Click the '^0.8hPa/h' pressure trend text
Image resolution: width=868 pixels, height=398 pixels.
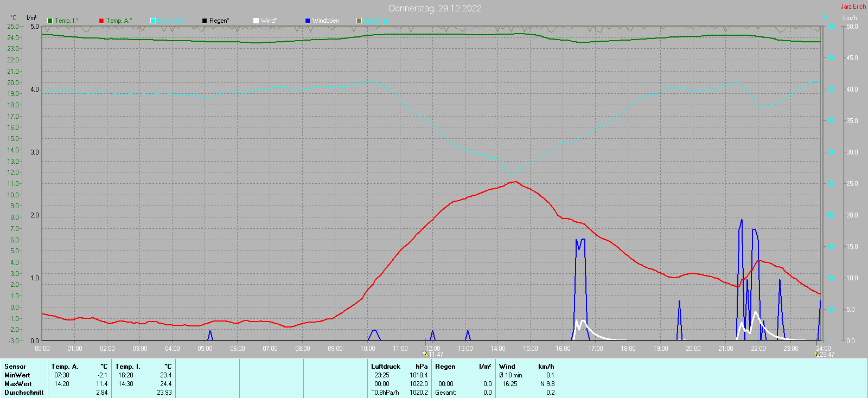coord(385,393)
